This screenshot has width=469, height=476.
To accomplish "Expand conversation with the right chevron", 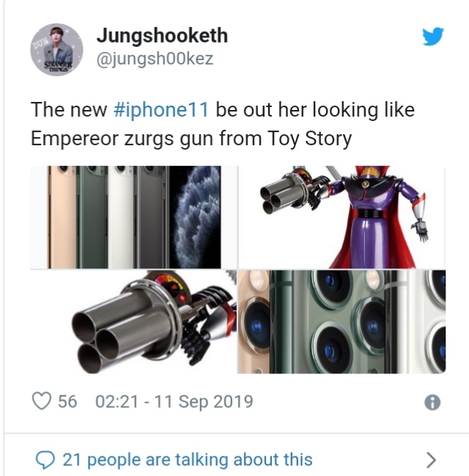I will tap(432, 460).
